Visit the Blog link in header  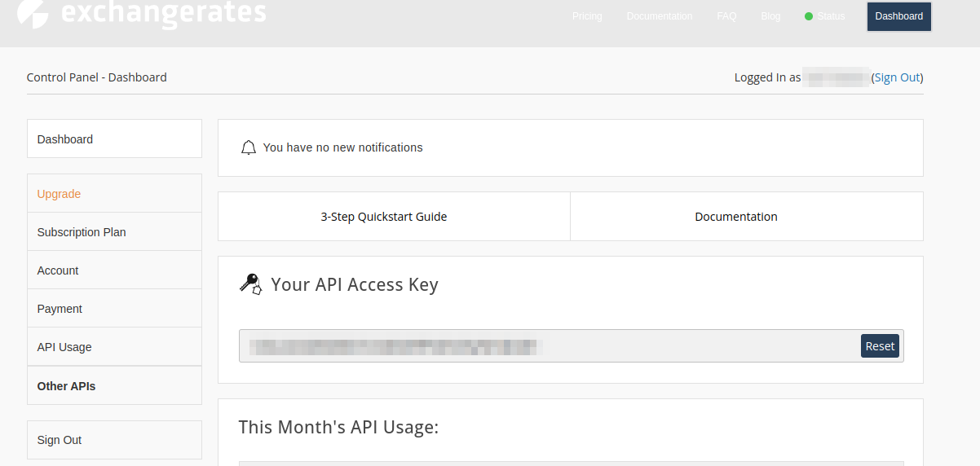(770, 16)
